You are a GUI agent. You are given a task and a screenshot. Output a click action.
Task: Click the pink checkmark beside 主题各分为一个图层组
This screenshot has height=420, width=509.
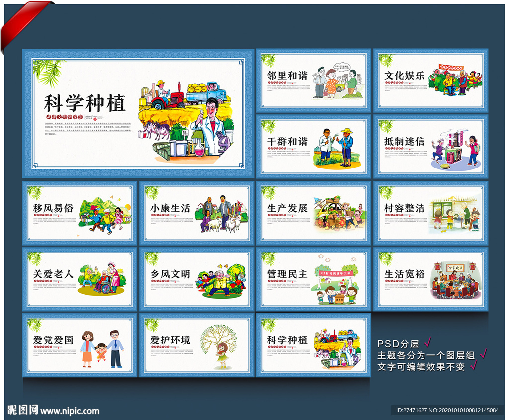point(483,353)
